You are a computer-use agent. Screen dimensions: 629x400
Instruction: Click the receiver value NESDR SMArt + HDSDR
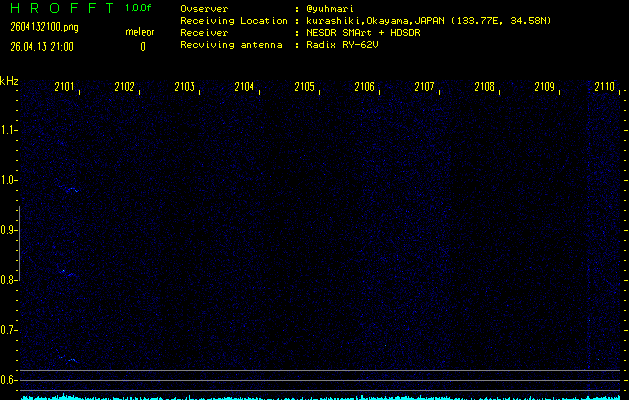363,33
